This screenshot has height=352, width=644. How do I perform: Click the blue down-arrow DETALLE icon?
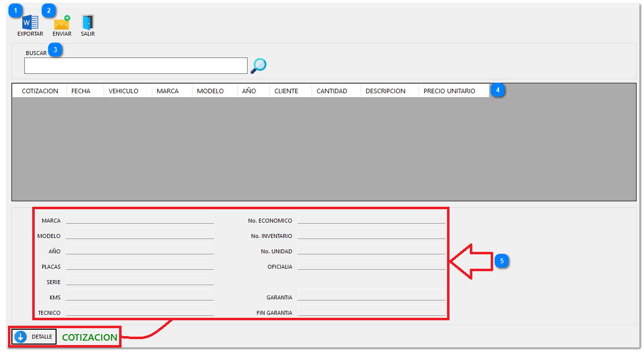pos(20,337)
